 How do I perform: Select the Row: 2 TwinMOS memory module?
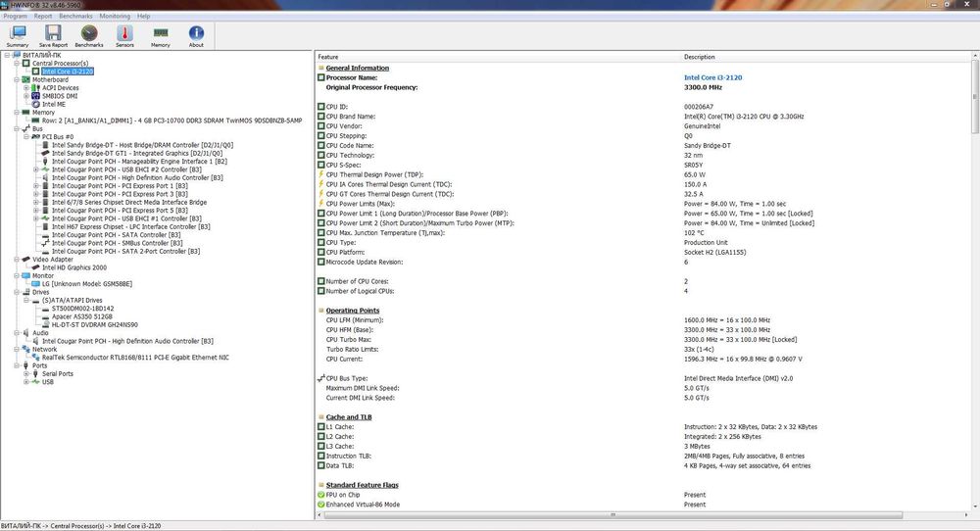(x=171, y=121)
